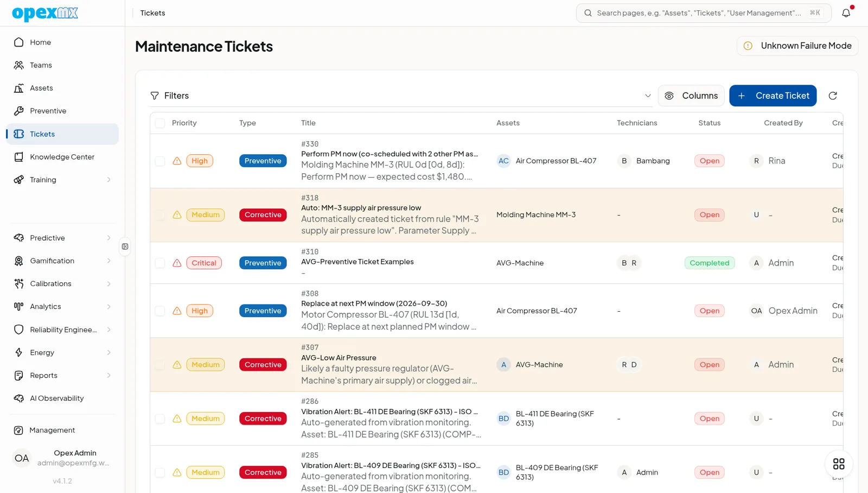Check the box for ticket #330
868x493 pixels.
coord(160,161)
